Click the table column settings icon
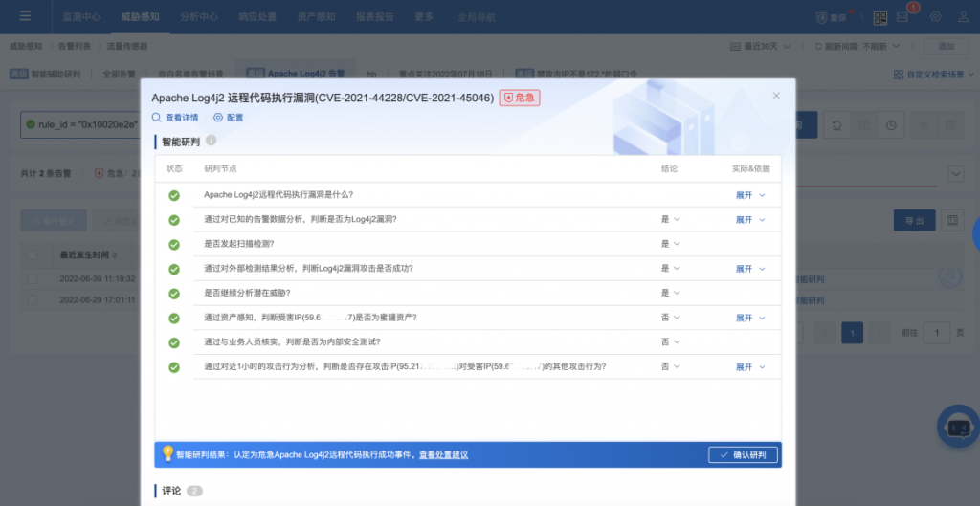This screenshot has width=980, height=506. click(952, 221)
